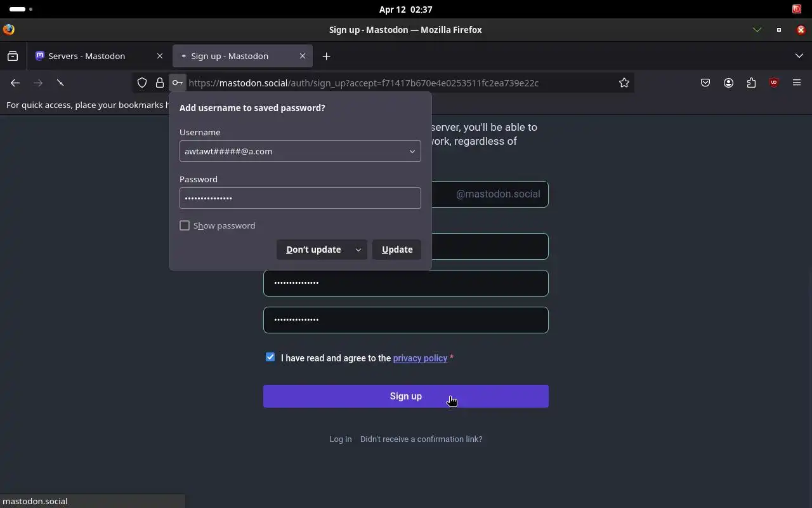Close the Servers - Mastodon tab

(x=160, y=56)
